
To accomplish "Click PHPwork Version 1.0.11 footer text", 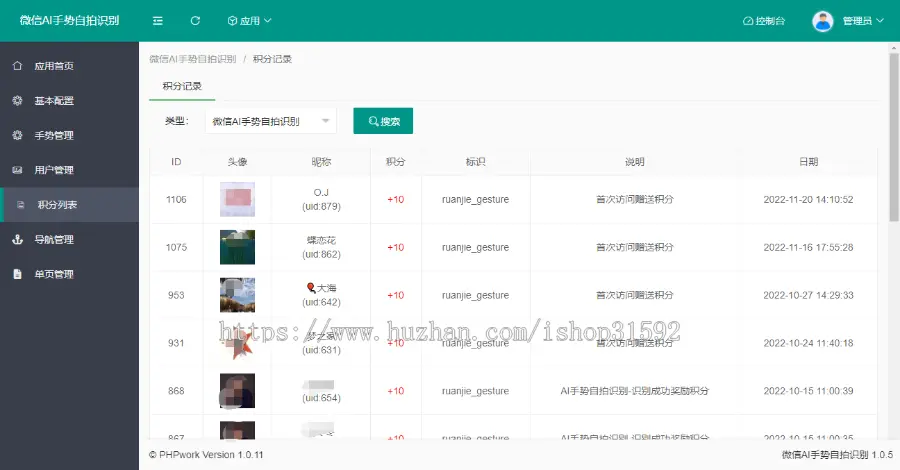I will (211, 455).
